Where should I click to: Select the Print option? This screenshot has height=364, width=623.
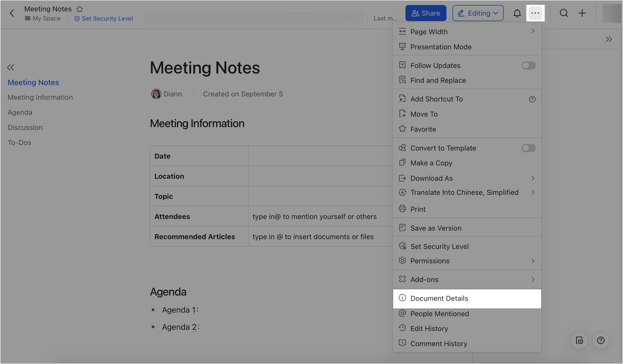pyautogui.click(x=418, y=209)
